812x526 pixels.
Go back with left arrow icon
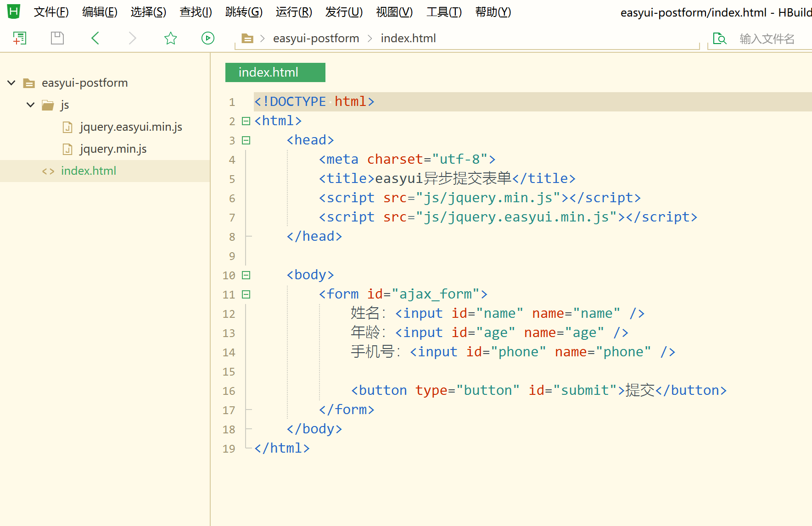pyautogui.click(x=95, y=38)
